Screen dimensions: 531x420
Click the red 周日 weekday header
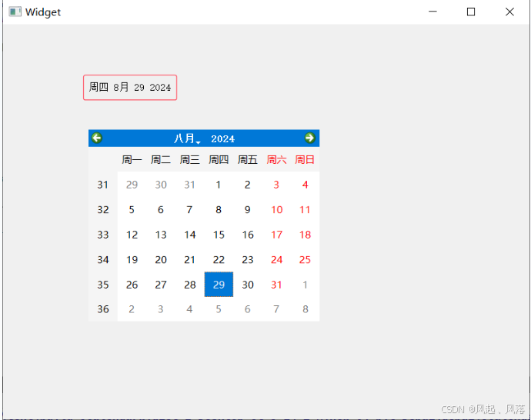(x=305, y=159)
